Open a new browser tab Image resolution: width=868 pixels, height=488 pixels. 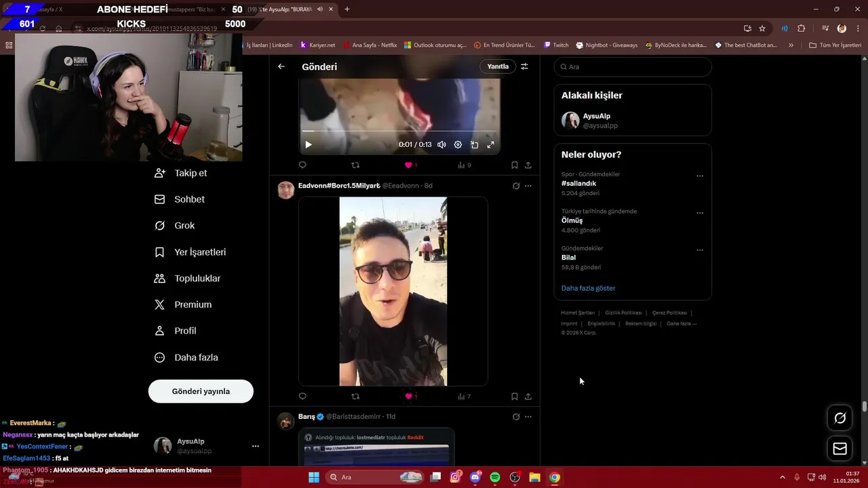tap(347, 9)
